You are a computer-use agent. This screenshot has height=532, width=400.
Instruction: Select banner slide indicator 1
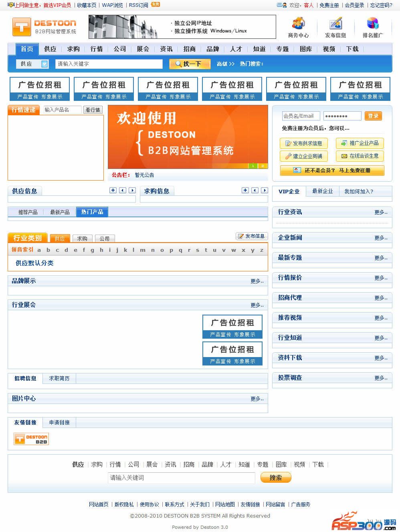click(253, 166)
